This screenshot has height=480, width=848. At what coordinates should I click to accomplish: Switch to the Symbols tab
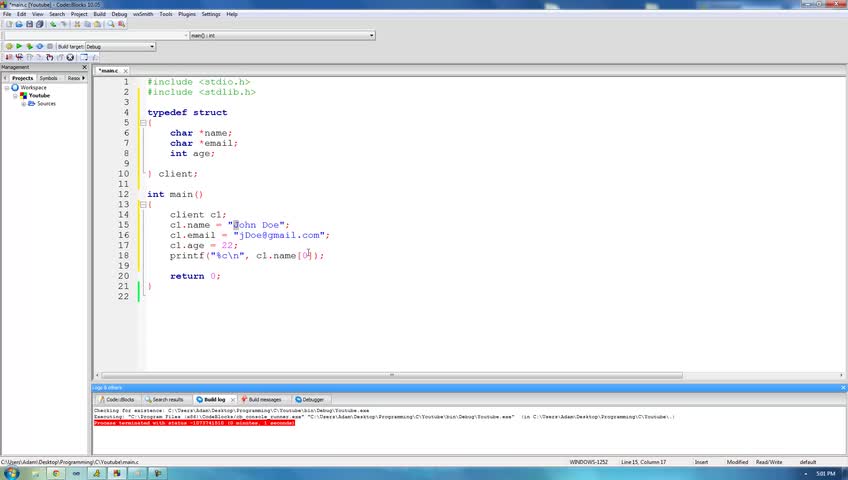48,78
